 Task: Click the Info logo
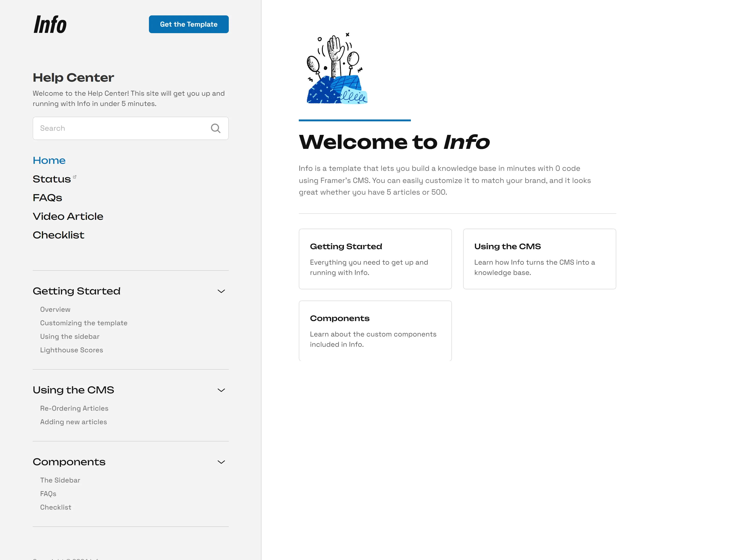50,25
